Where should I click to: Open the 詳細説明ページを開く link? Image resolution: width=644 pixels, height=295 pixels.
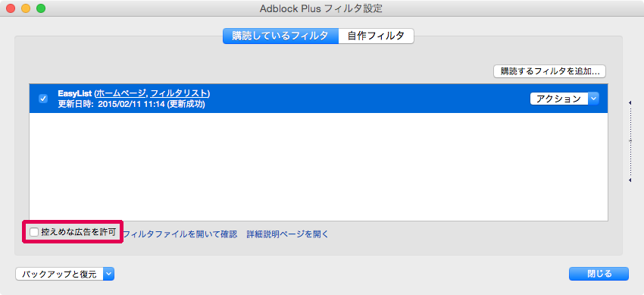click(x=287, y=234)
